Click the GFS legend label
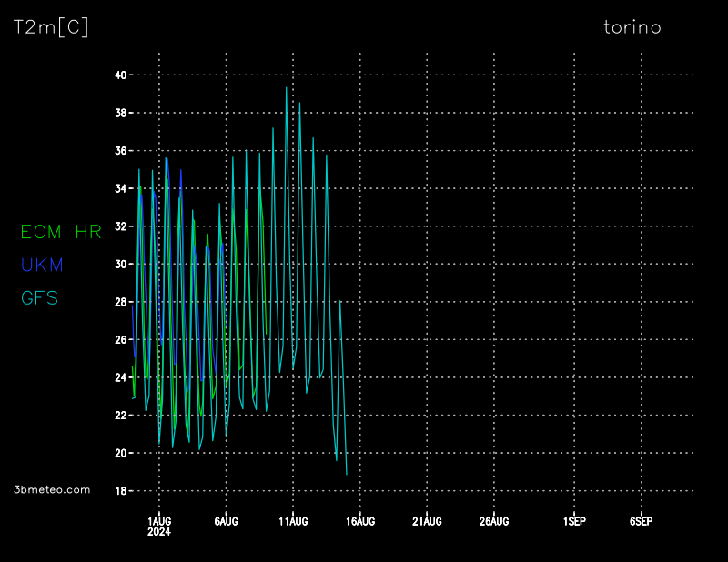This screenshot has height=562, width=728. coord(39,297)
